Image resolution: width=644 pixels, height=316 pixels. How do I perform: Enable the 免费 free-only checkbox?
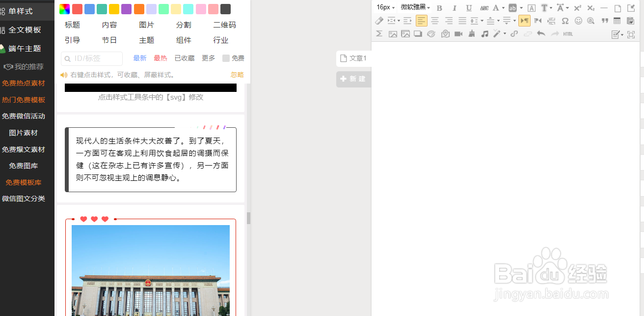coord(226,58)
